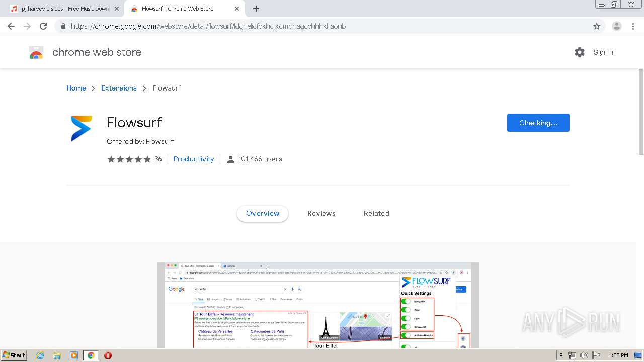Open the Related tab
This screenshot has height=362, width=644.
(377, 213)
